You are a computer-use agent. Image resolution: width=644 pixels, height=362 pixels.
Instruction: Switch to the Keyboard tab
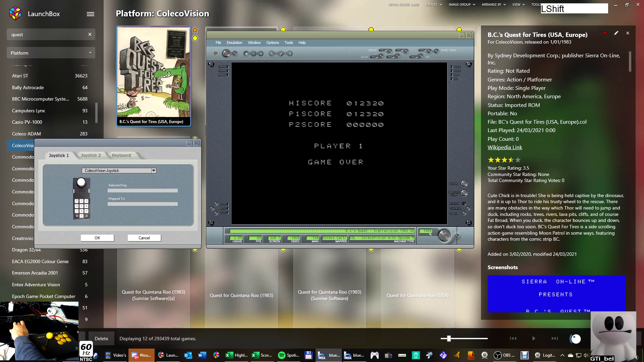point(121,156)
